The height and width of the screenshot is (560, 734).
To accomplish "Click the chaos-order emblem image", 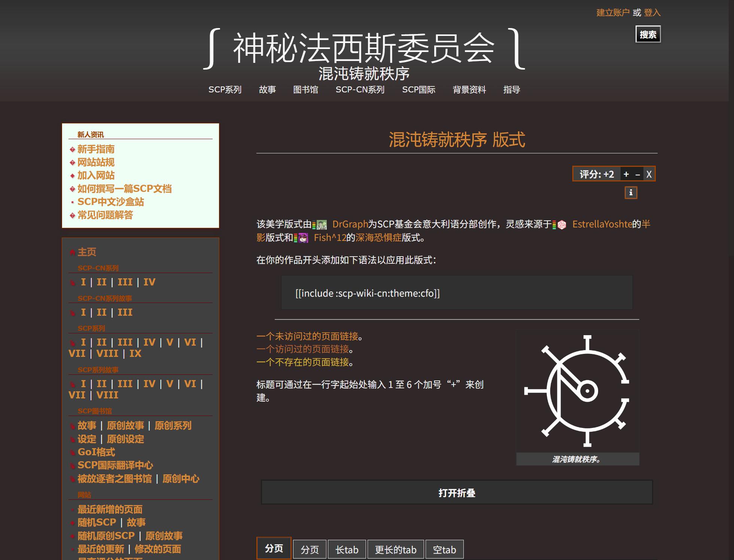I will (577, 391).
